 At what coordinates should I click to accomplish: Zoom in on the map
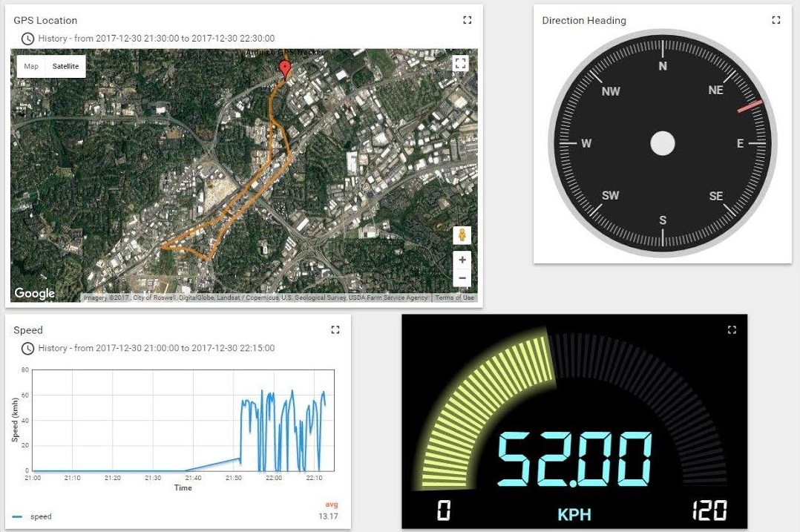tap(462, 260)
